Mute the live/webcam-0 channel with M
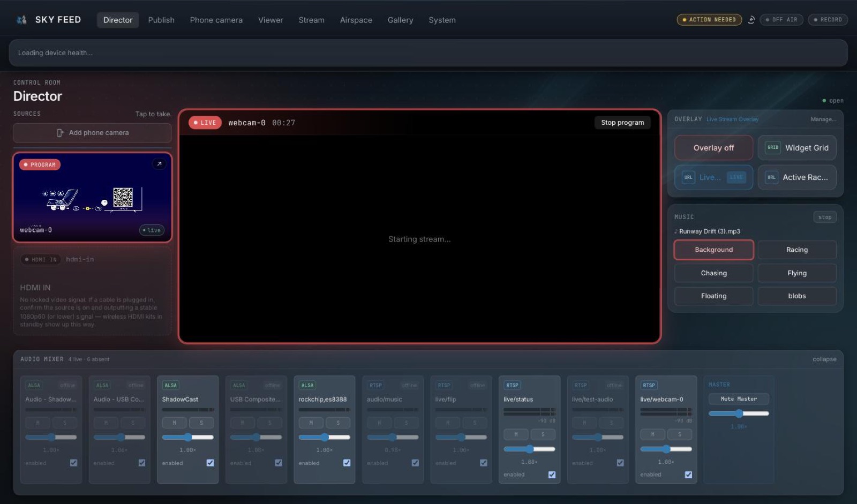 tap(652, 434)
